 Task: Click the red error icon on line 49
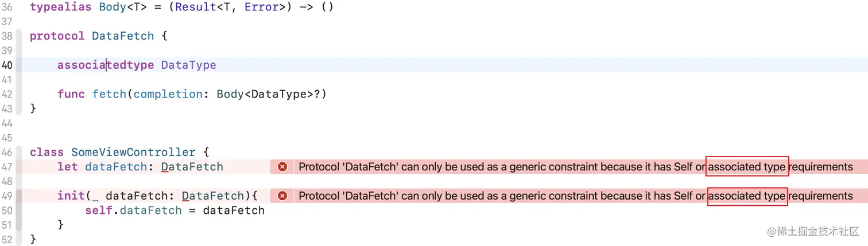[282, 196]
